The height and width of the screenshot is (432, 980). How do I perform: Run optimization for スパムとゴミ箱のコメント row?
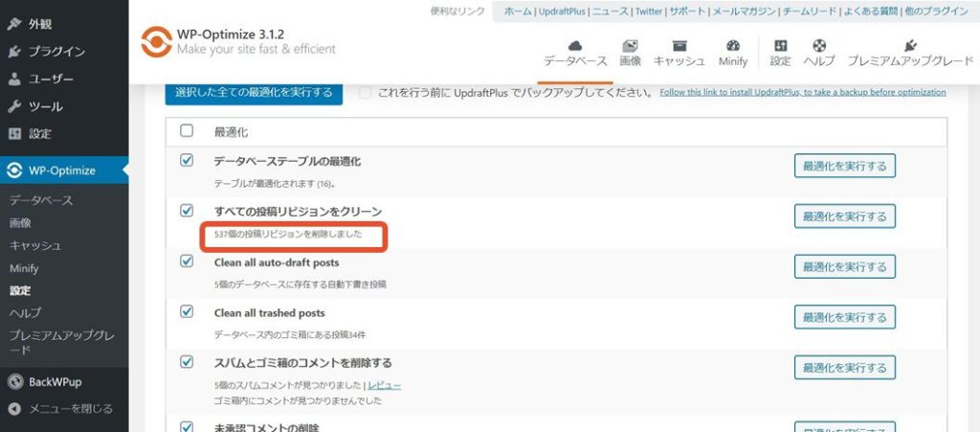click(844, 367)
